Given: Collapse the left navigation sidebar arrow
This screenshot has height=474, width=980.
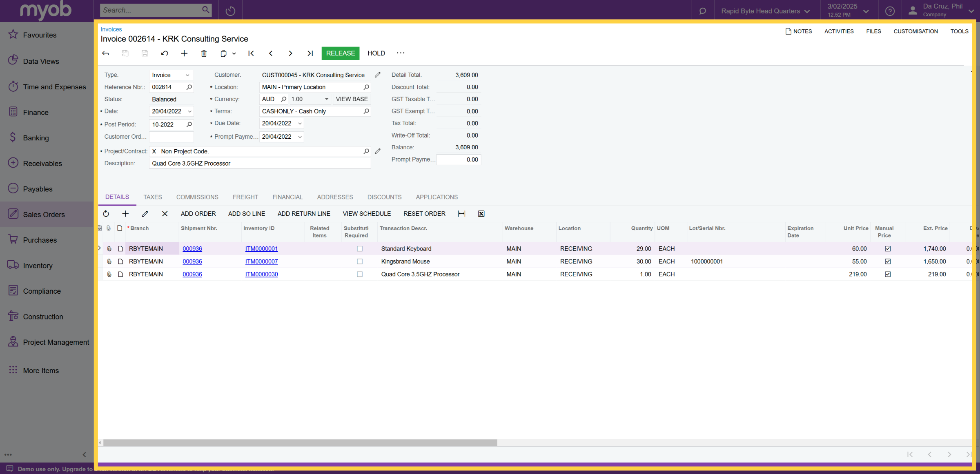Looking at the screenshot, I should point(84,454).
